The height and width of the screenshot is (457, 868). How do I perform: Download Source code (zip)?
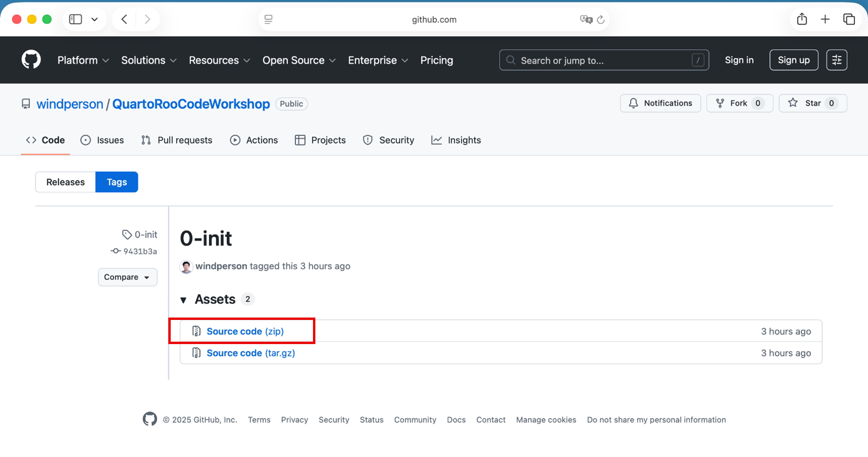point(245,331)
